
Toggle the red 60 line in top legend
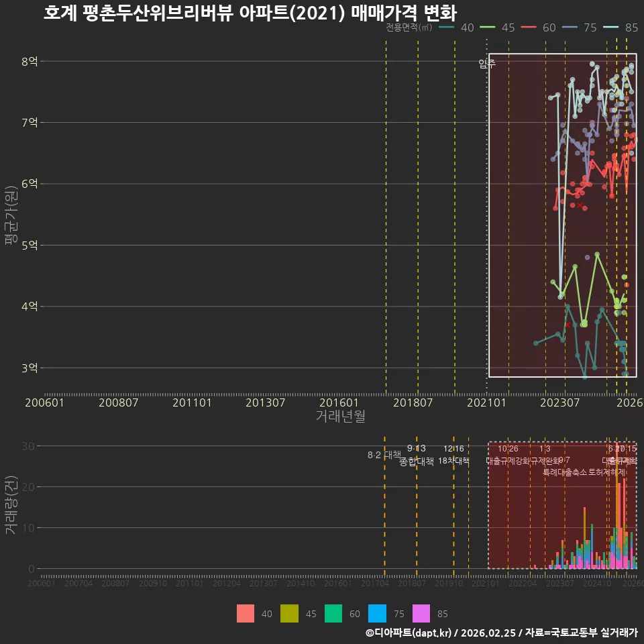point(529,28)
